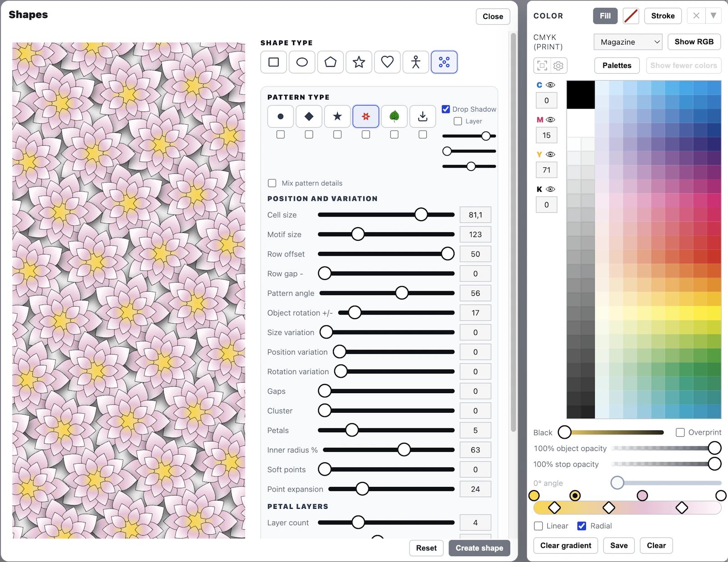Select the person figure shape type

[x=416, y=62]
